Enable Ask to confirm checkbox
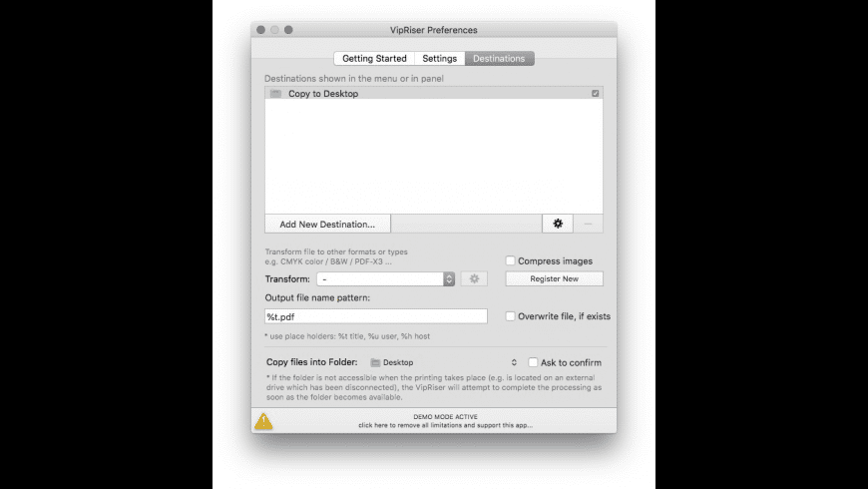868x489 pixels. (x=533, y=362)
